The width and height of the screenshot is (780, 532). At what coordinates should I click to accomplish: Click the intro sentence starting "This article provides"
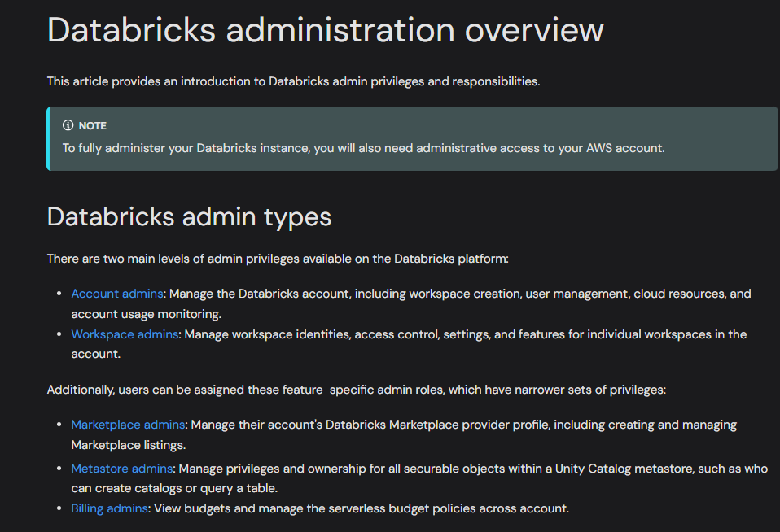click(293, 81)
